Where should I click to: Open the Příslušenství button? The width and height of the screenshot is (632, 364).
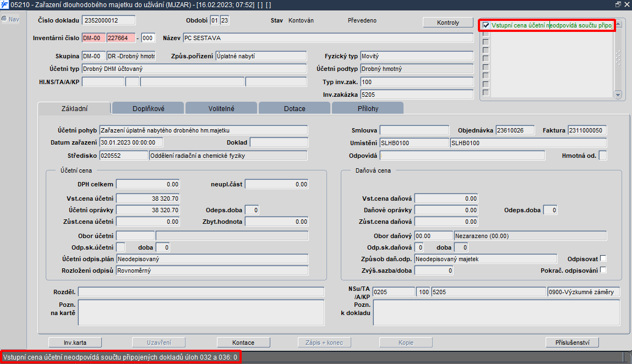pyautogui.click(x=572, y=342)
